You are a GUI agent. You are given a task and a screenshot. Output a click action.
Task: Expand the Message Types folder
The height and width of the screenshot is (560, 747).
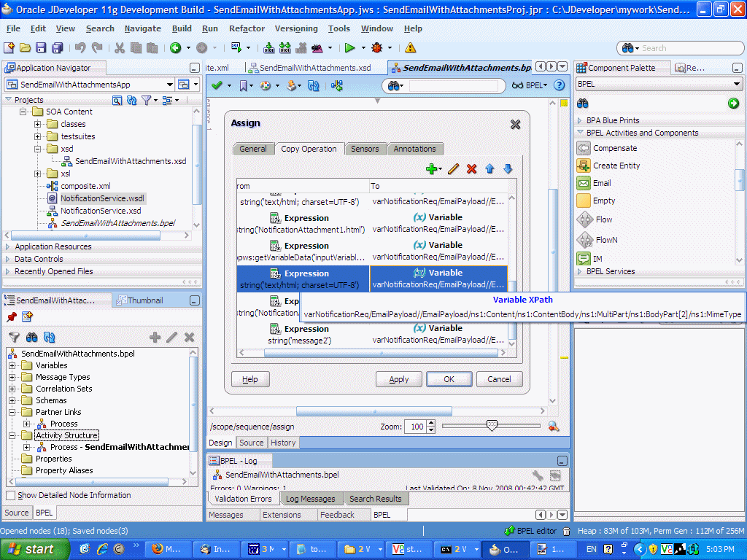12,377
